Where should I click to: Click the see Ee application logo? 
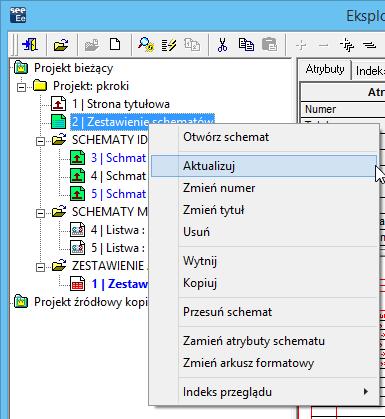(18, 15)
